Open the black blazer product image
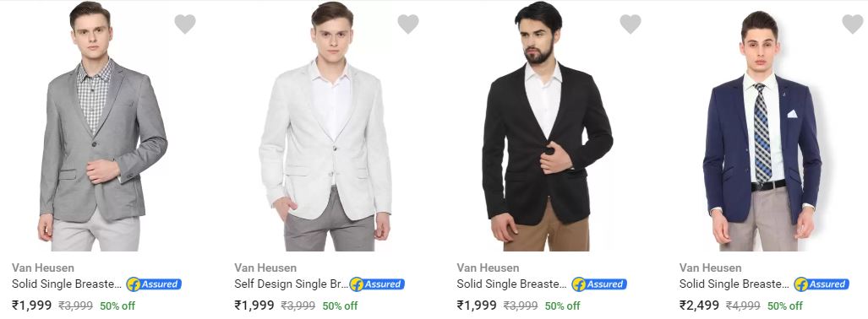The width and height of the screenshot is (868, 319). [547, 126]
